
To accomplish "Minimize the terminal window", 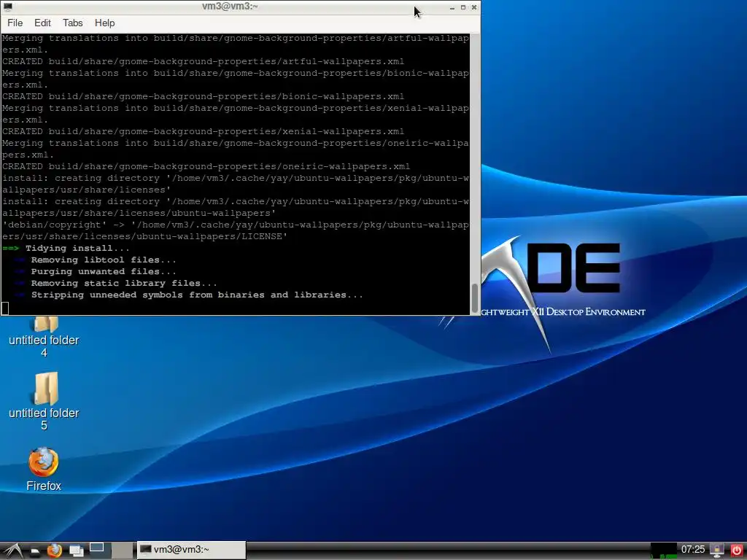I will point(452,7).
